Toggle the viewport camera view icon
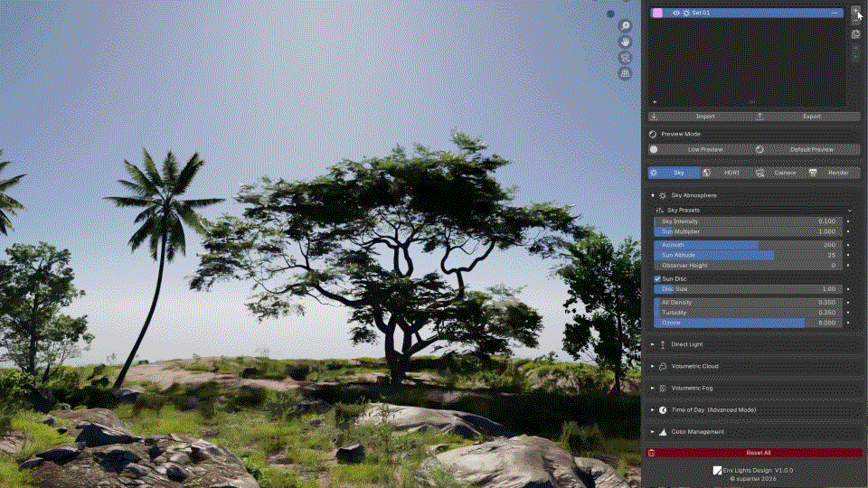 click(625, 58)
